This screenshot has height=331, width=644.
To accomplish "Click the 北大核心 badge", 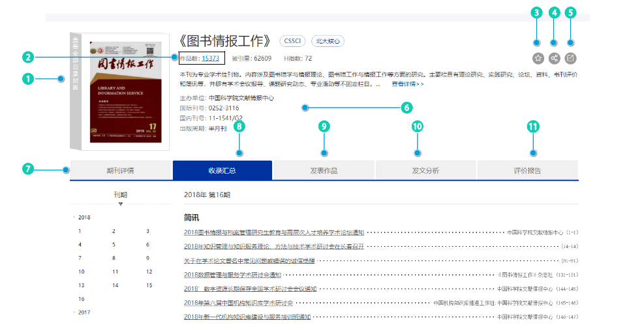I will (328, 41).
